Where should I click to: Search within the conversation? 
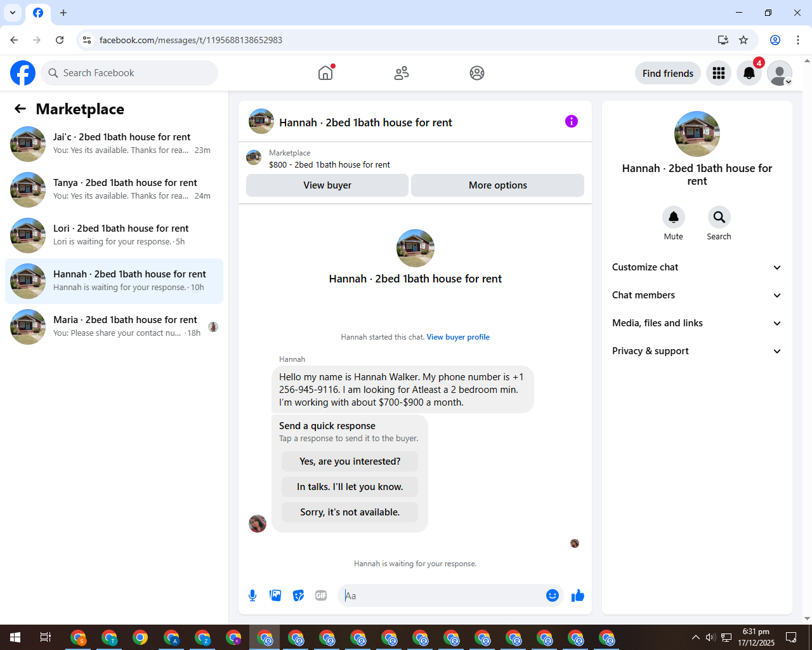tap(719, 217)
